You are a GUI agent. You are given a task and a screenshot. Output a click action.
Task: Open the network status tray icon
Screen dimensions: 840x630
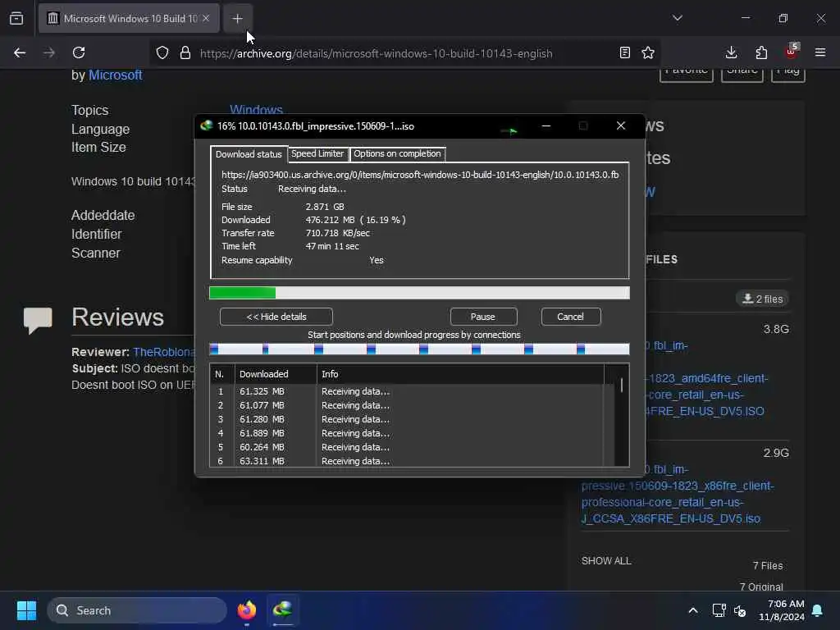coord(719,610)
